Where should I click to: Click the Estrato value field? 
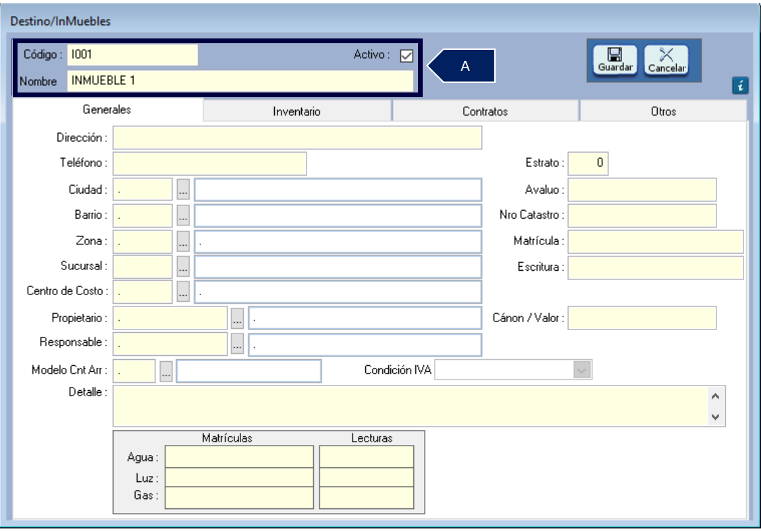pyautogui.click(x=588, y=163)
